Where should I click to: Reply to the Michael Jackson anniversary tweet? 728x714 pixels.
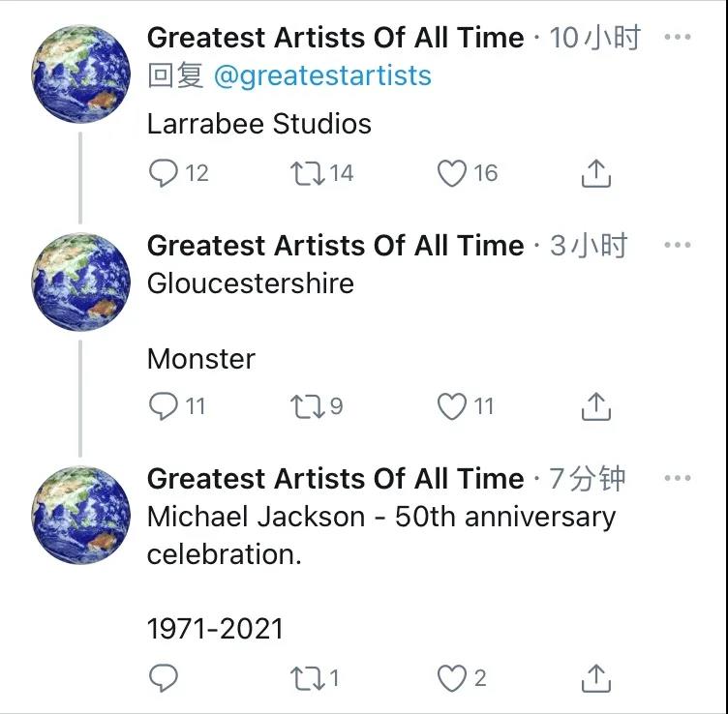coord(164,678)
